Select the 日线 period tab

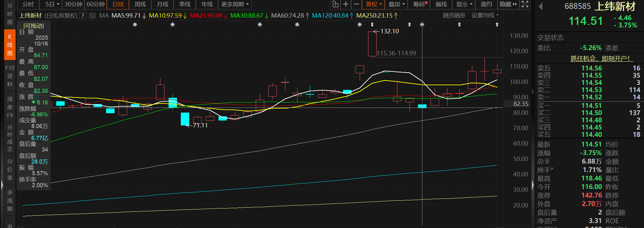118,4
